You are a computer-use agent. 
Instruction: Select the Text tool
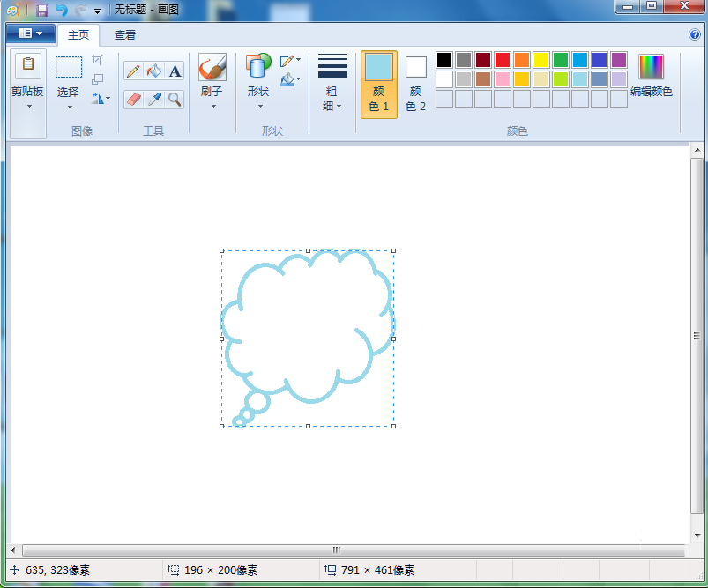click(175, 71)
